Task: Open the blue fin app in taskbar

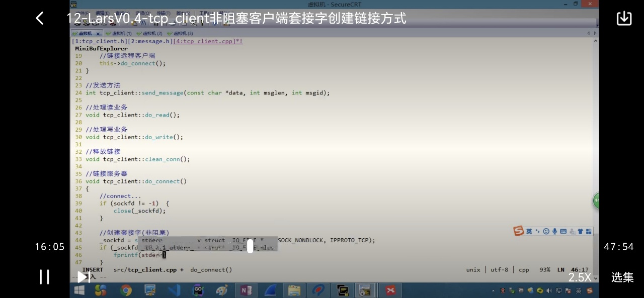Action: click(270, 290)
